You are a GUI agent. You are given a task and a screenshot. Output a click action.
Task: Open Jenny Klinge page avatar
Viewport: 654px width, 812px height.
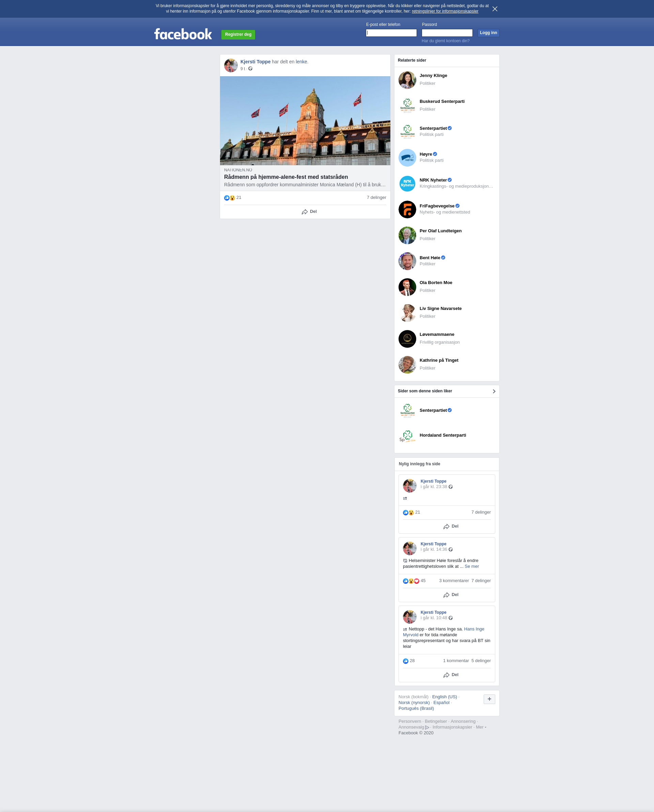(407, 80)
